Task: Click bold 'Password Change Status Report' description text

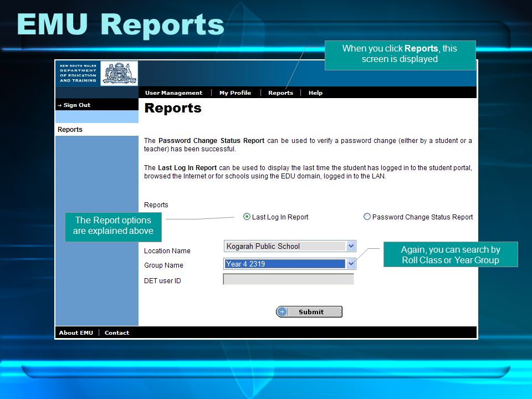Action: 211,140
